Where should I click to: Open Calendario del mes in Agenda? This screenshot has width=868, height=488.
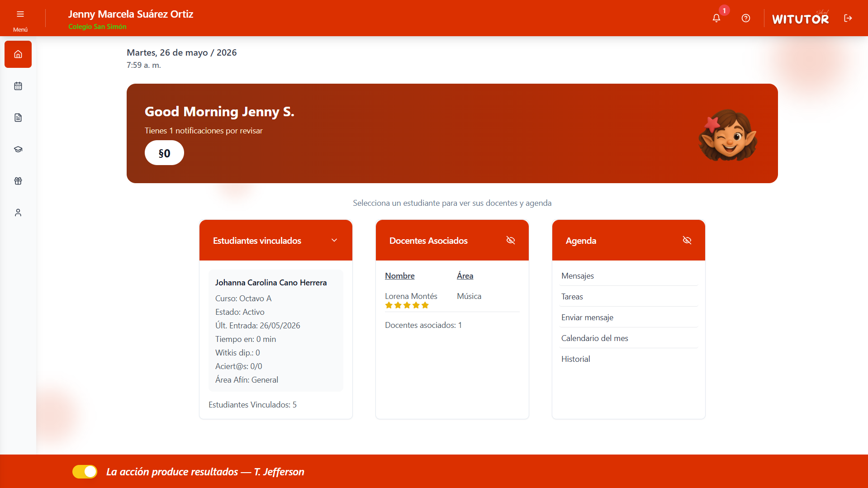coord(628,338)
